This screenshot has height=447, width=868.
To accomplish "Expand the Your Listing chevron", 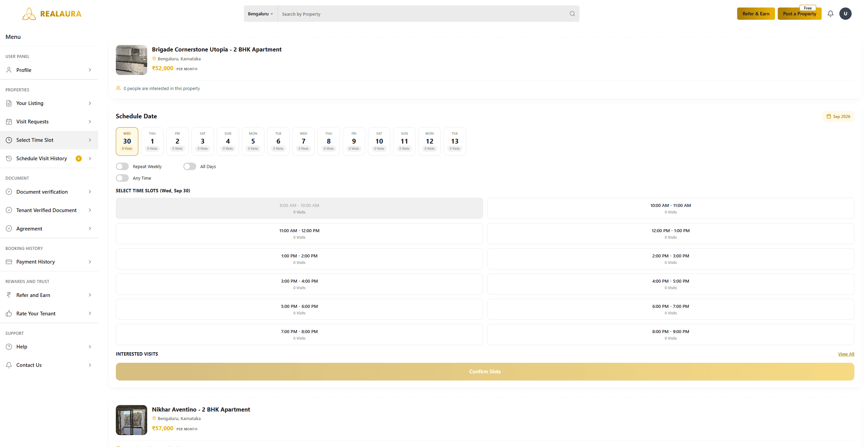I will coord(90,103).
